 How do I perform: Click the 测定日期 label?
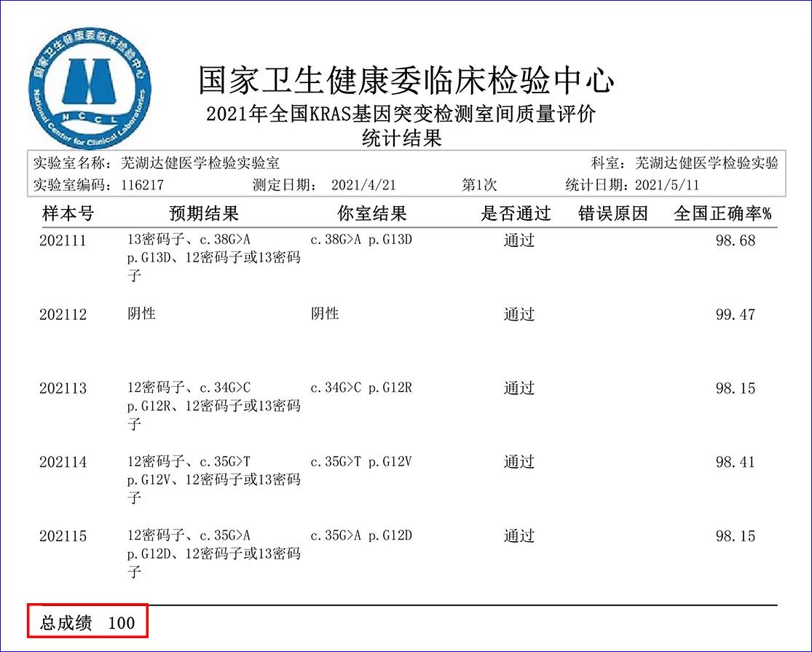tap(284, 185)
